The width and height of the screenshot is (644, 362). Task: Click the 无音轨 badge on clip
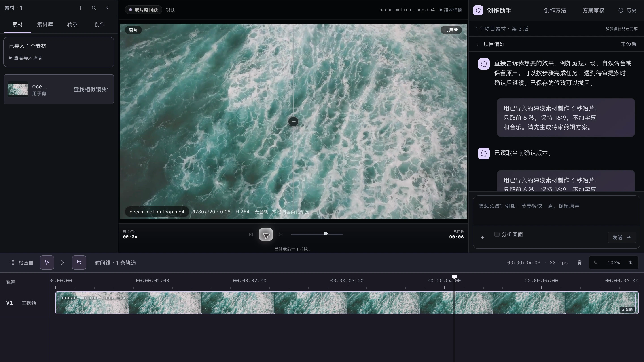coord(627,309)
